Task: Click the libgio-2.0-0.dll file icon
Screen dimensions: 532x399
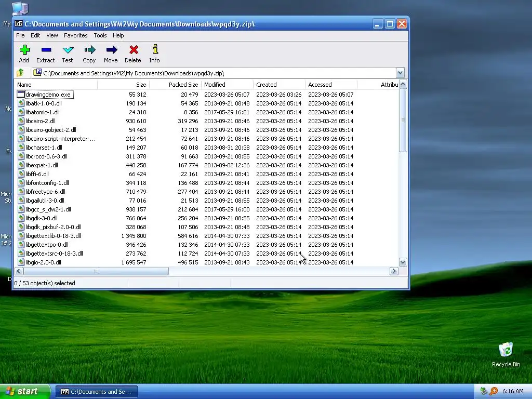Action: point(21,262)
